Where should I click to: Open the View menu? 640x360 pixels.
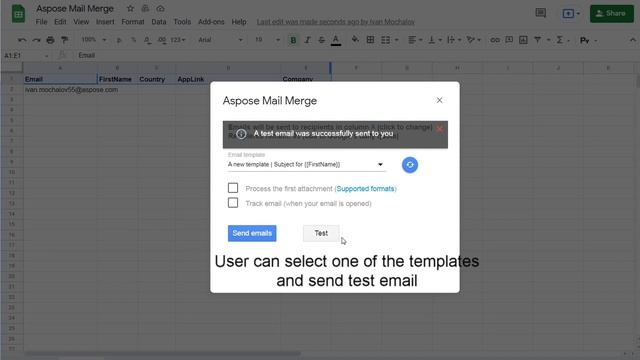(81, 22)
